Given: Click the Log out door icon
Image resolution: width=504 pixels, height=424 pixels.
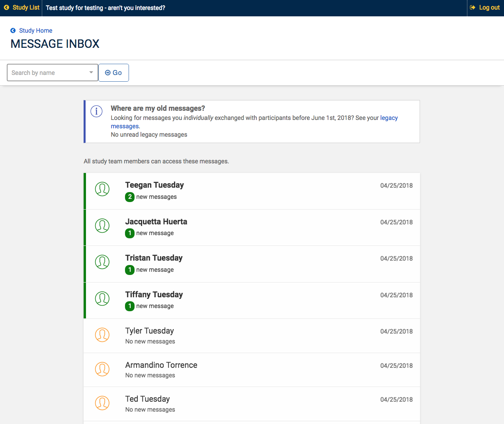Looking at the screenshot, I should tap(473, 8).
